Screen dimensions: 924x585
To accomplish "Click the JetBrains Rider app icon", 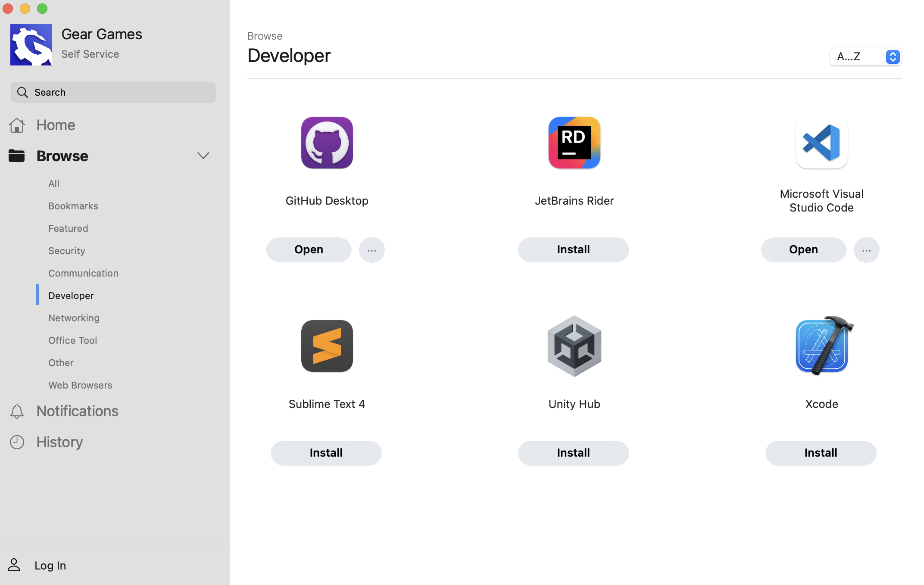I will [574, 143].
